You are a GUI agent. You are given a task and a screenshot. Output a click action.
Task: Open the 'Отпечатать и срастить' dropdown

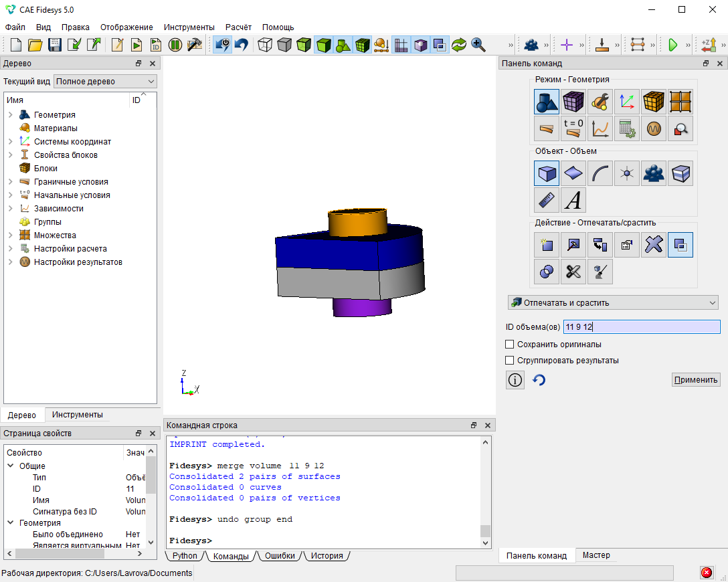click(613, 302)
